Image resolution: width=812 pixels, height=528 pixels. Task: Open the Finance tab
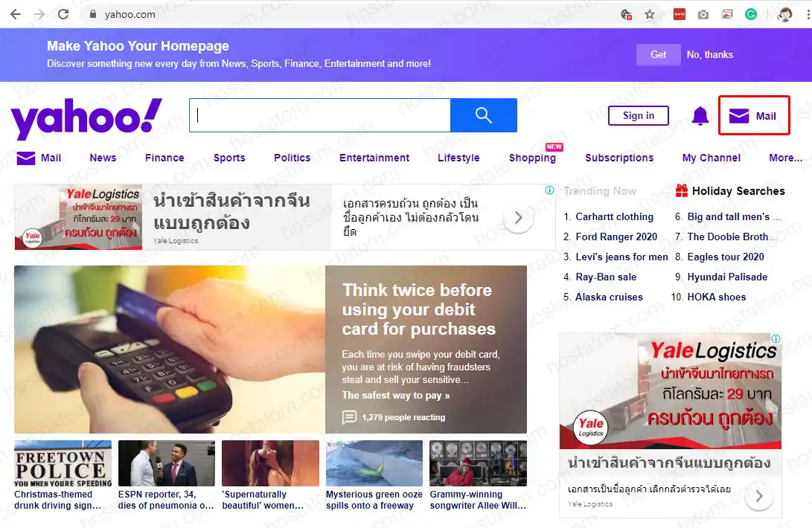coord(164,158)
